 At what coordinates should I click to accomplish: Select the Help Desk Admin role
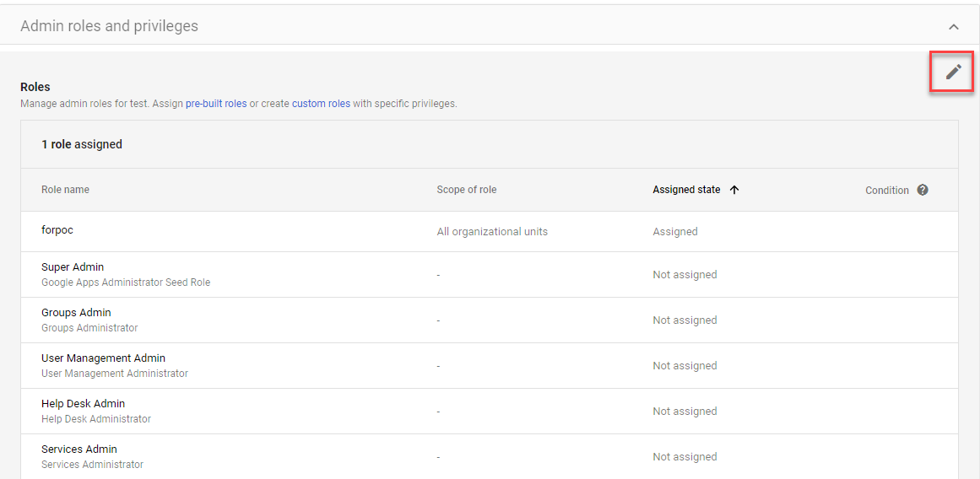[x=83, y=404]
